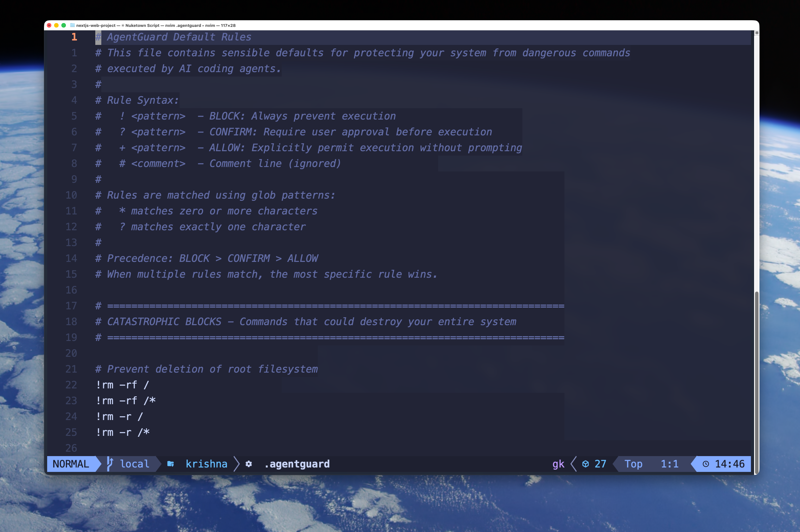Click the green zoom window button
Image resolution: width=800 pixels, height=532 pixels.
(x=64, y=25)
